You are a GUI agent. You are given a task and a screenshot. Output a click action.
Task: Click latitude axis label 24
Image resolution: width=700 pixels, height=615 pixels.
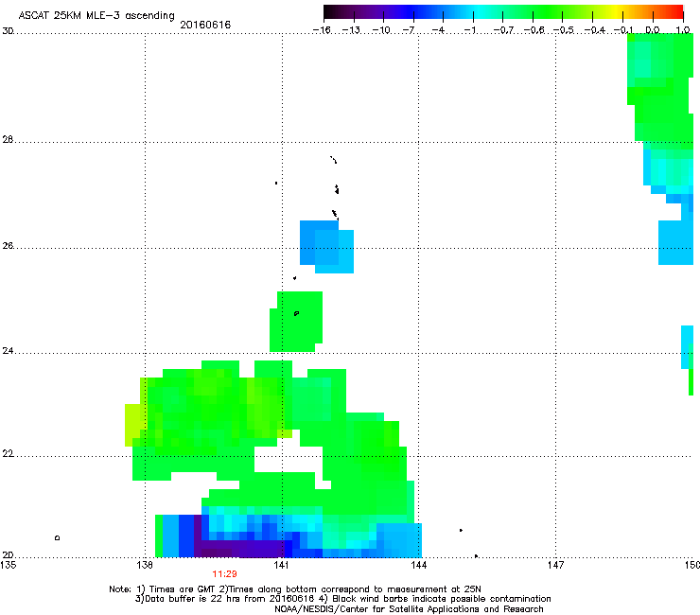8,351
